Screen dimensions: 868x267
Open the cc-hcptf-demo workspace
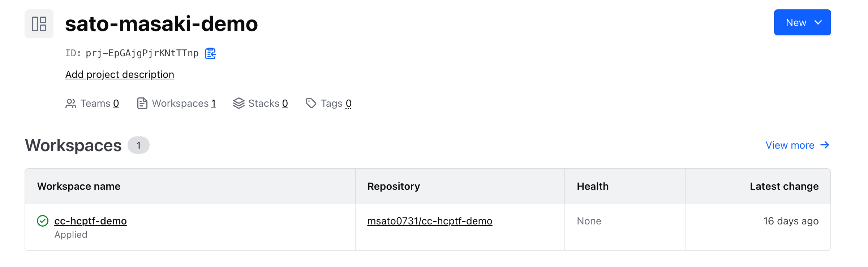tap(90, 221)
